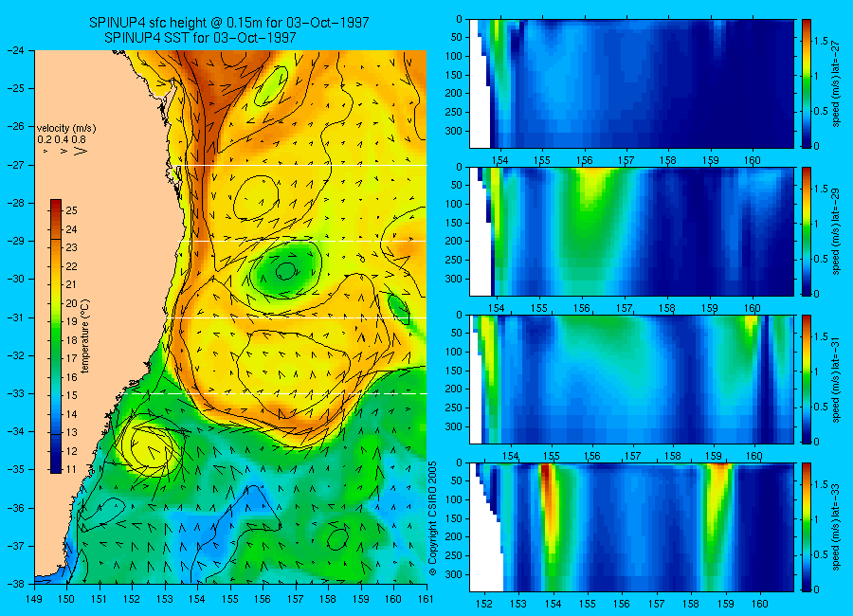Click the 'velocity (m/s)' legend label
This screenshot has width=853, height=616.
66,129
